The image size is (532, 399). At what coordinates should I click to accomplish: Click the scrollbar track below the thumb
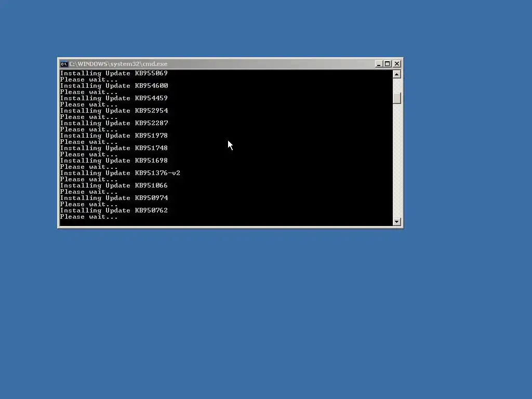point(396,161)
